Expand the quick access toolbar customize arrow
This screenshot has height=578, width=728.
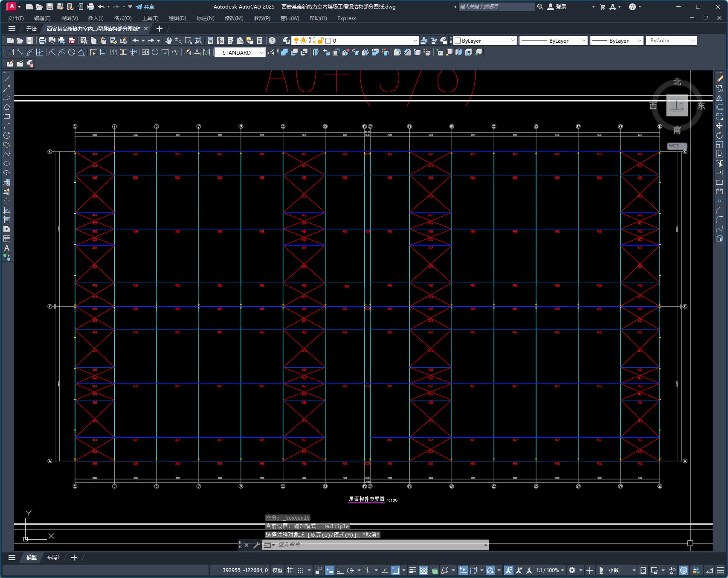click(130, 7)
